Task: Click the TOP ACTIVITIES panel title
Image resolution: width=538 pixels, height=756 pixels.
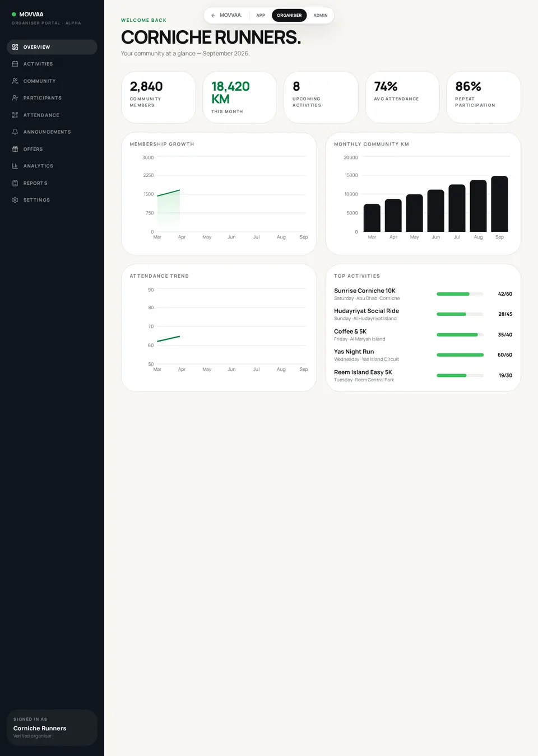Action: (x=357, y=276)
